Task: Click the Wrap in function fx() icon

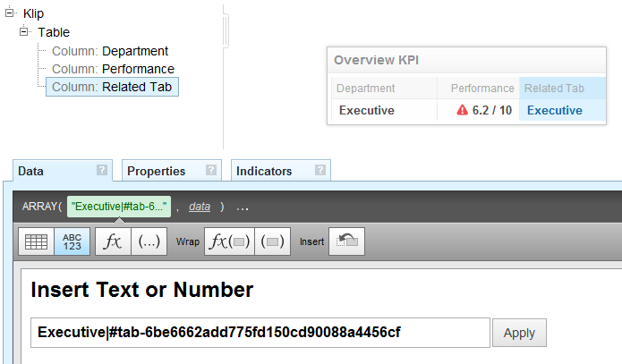Action: coord(229,241)
